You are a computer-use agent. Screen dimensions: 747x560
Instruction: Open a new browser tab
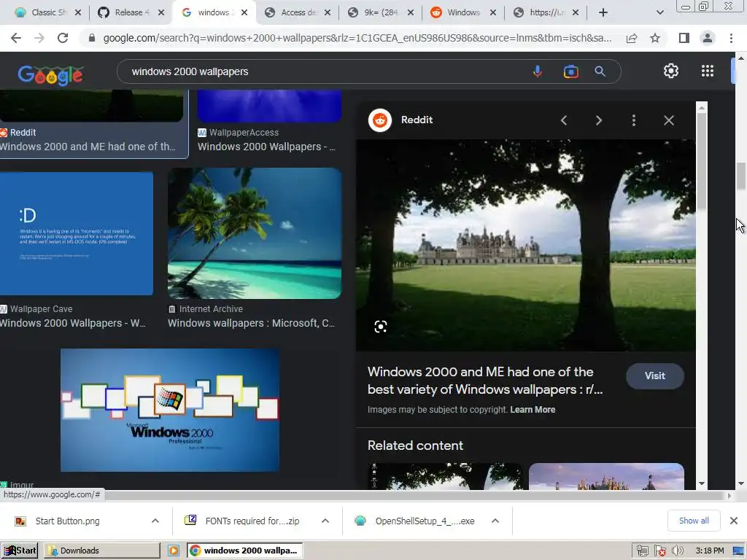coord(603,12)
